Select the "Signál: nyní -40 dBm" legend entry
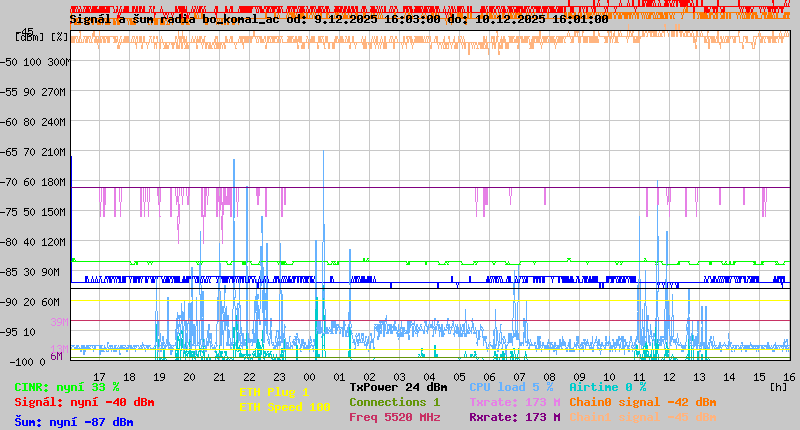Image resolution: width=800 pixels, height=430 pixels. [x=84, y=402]
